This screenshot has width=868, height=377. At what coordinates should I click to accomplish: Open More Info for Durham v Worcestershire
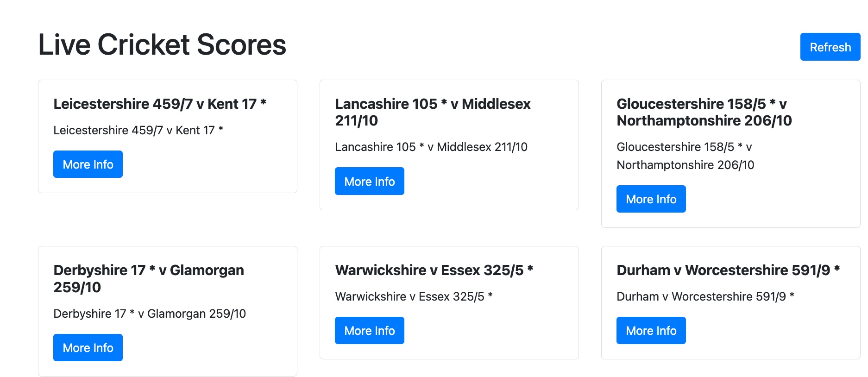[651, 331]
